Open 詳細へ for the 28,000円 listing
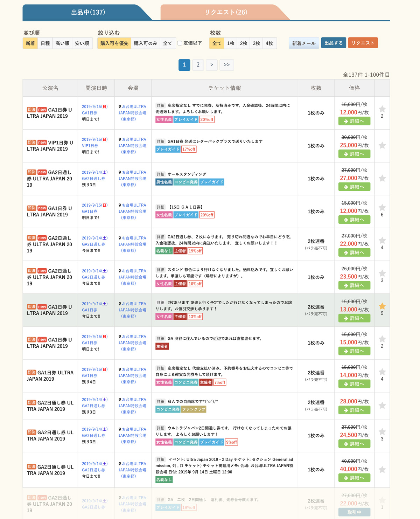The width and height of the screenshot is (420, 519). [x=354, y=410]
